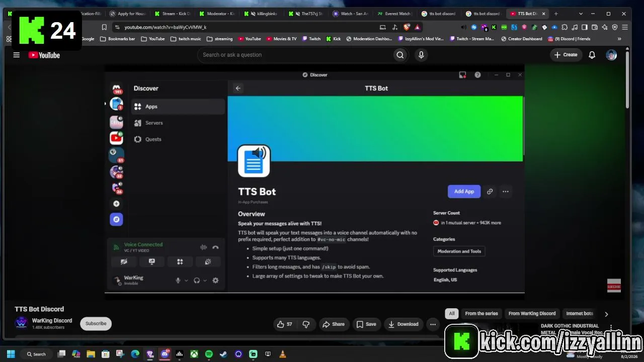Open Discord inbox icon in title bar

pyautogui.click(x=462, y=75)
